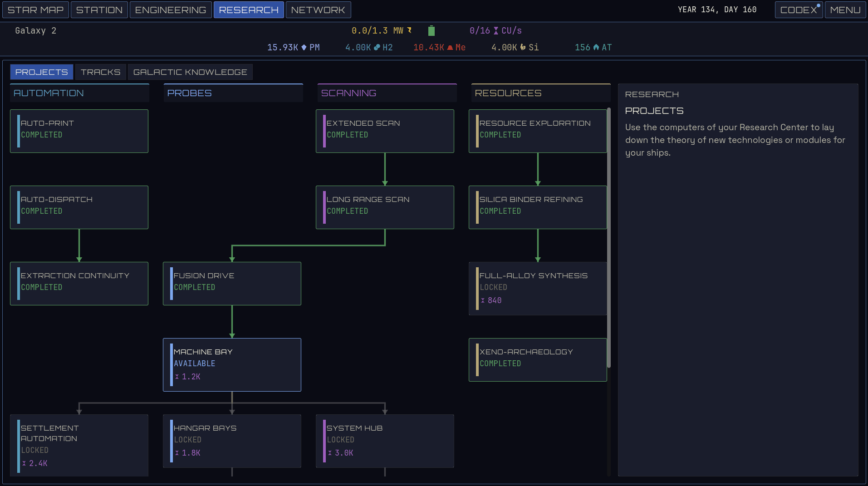868x486 pixels.
Task: Click the hourglass icon beside CU/s
Action: click(x=496, y=31)
